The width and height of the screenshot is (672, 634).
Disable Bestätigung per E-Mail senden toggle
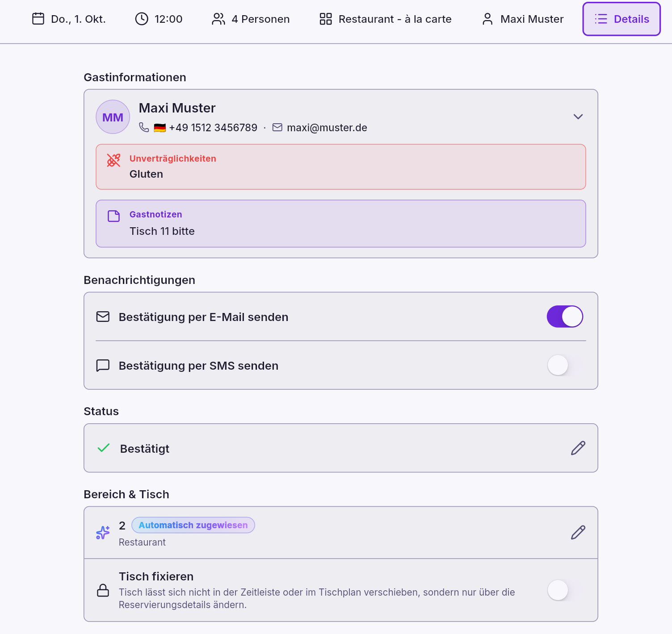pyautogui.click(x=565, y=317)
